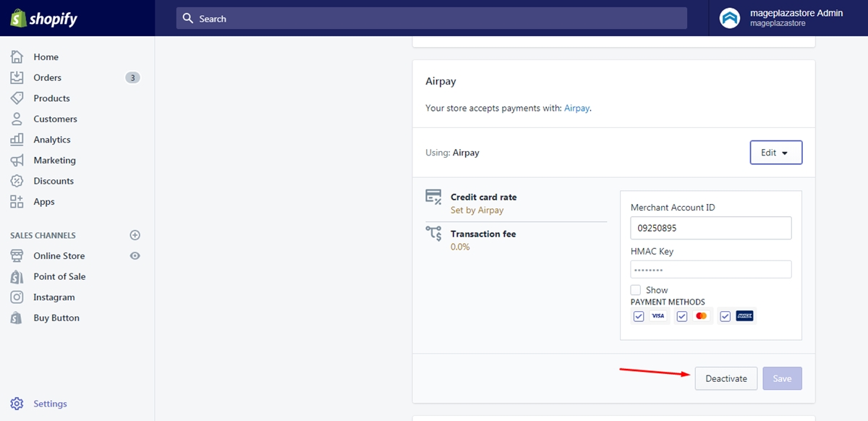This screenshot has height=421, width=868.
Task: Click the Shopify logo
Action: point(44,19)
